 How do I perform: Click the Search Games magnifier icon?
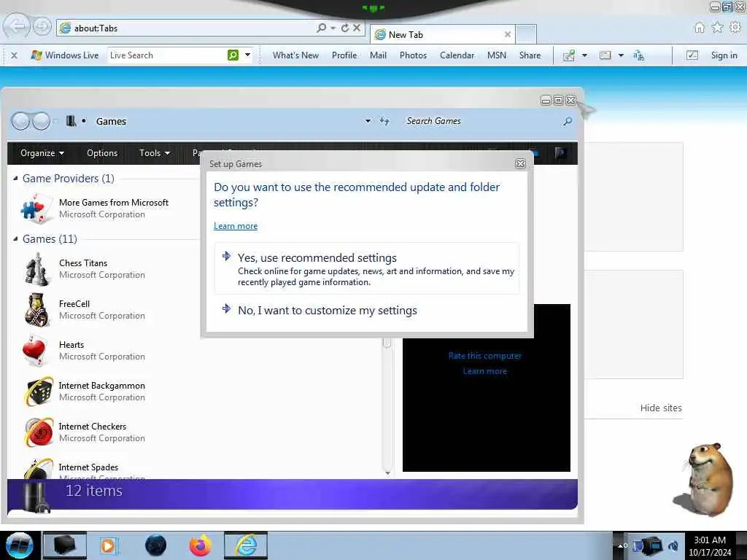pos(568,122)
